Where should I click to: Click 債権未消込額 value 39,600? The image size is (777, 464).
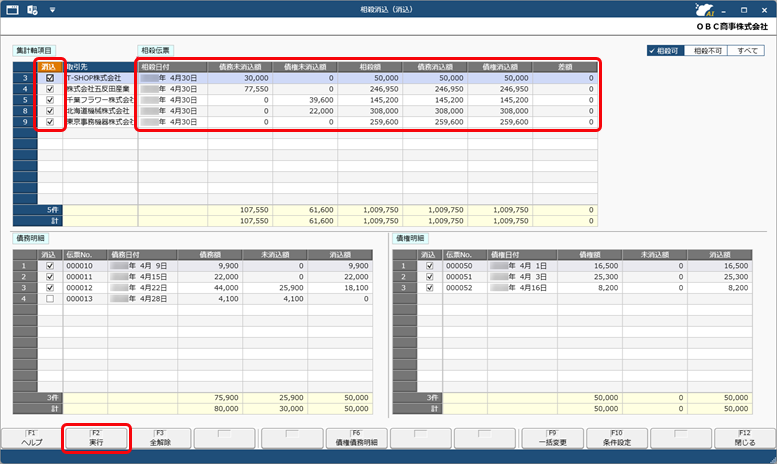click(321, 100)
